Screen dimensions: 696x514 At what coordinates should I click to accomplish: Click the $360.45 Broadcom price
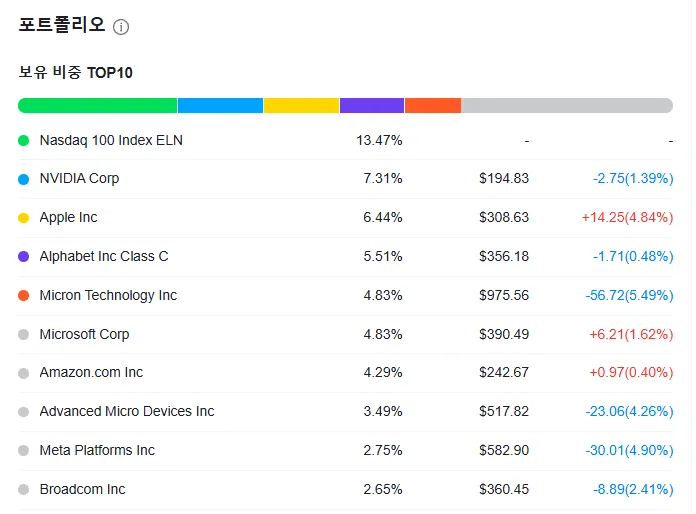[x=504, y=489]
